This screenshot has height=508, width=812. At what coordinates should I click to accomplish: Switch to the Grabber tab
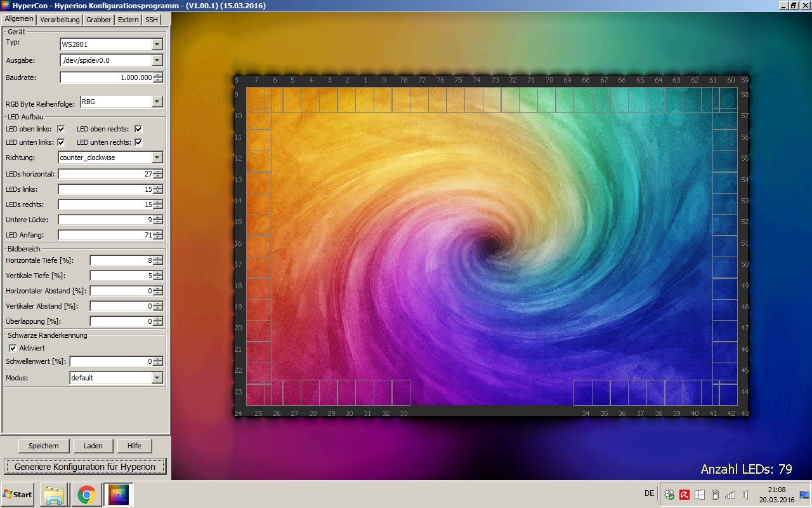(98, 20)
